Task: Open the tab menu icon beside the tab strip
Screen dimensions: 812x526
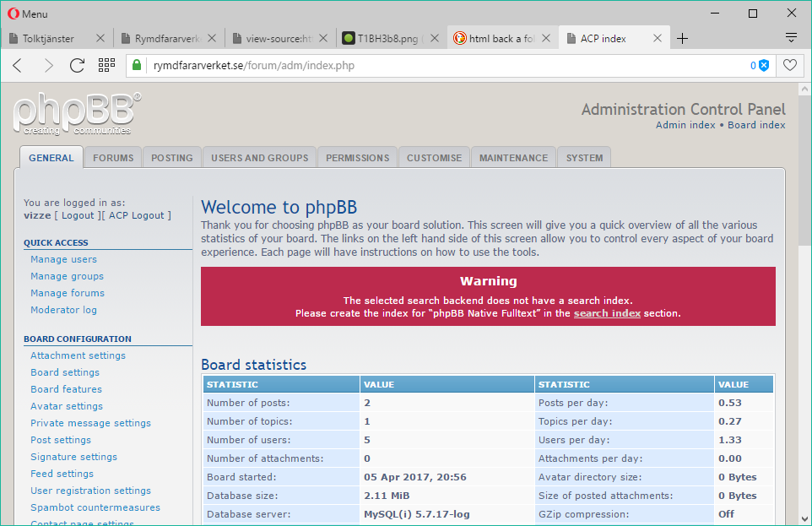Action: tap(791, 37)
